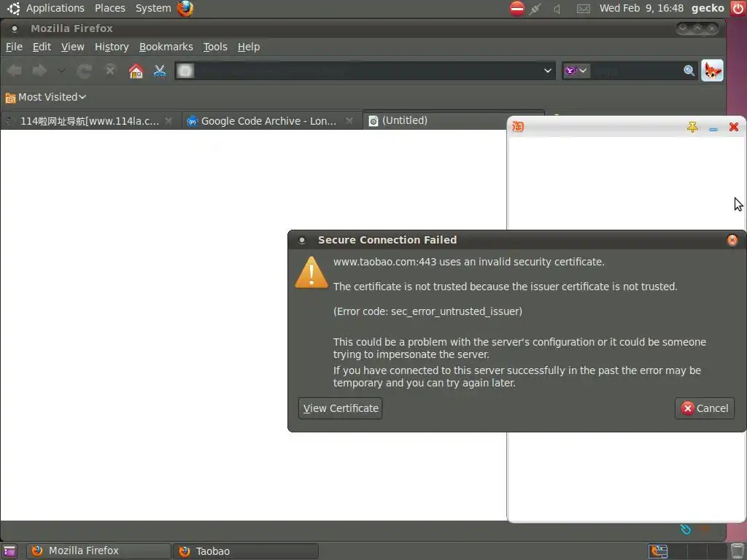Close the Google Code Archive tab
747x560 pixels.
349,121
